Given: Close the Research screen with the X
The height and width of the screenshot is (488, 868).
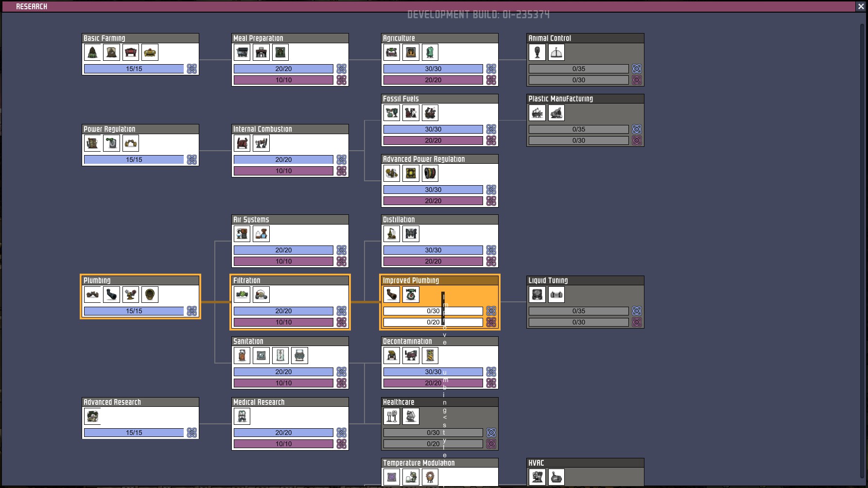Looking at the screenshot, I should click(862, 6).
